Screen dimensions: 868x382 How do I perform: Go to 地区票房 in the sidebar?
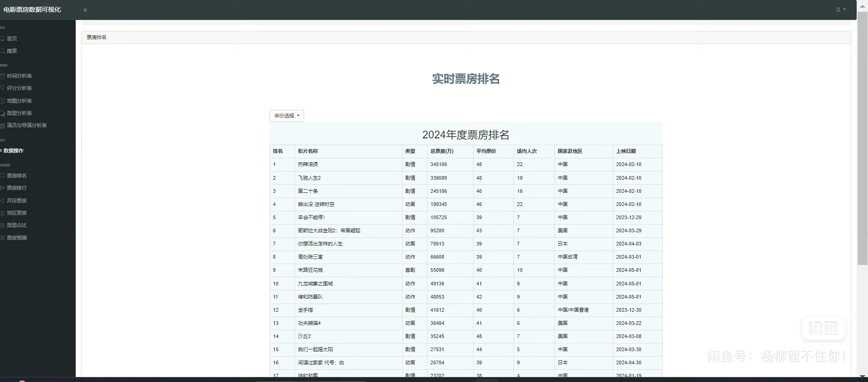(17, 213)
